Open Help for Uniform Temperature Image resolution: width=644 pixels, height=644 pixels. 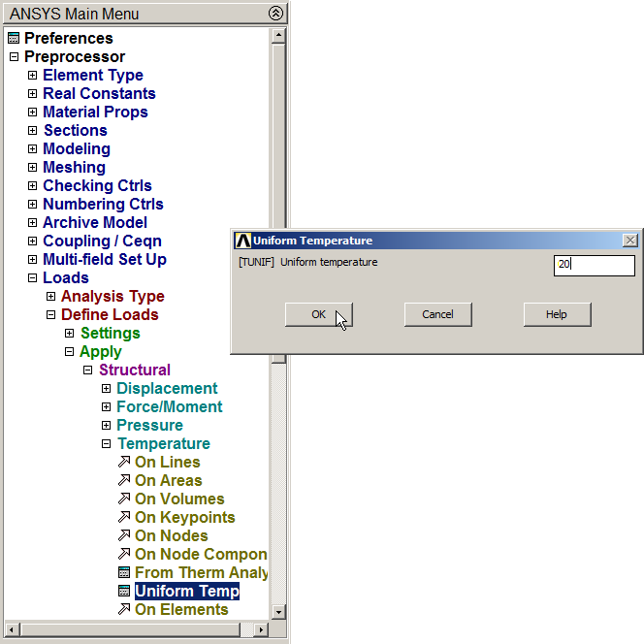[557, 314]
